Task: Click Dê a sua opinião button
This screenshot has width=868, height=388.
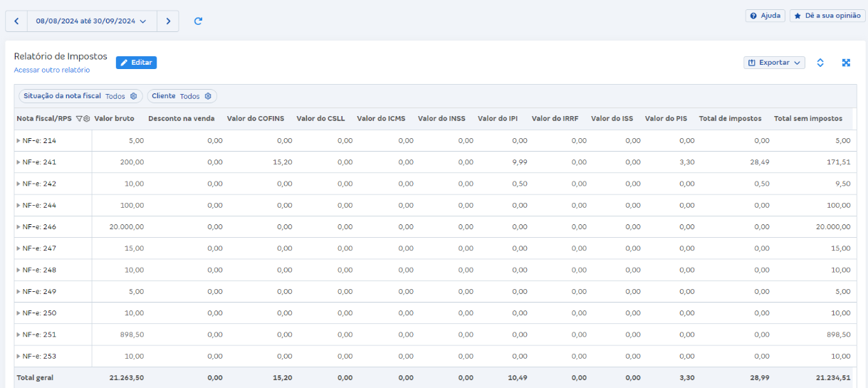Action: click(x=827, y=16)
